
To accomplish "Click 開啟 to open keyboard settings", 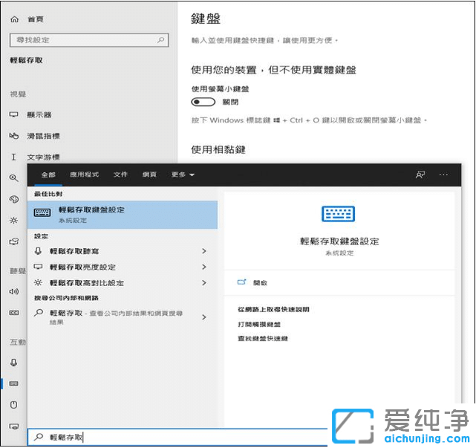I will coord(259,283).
